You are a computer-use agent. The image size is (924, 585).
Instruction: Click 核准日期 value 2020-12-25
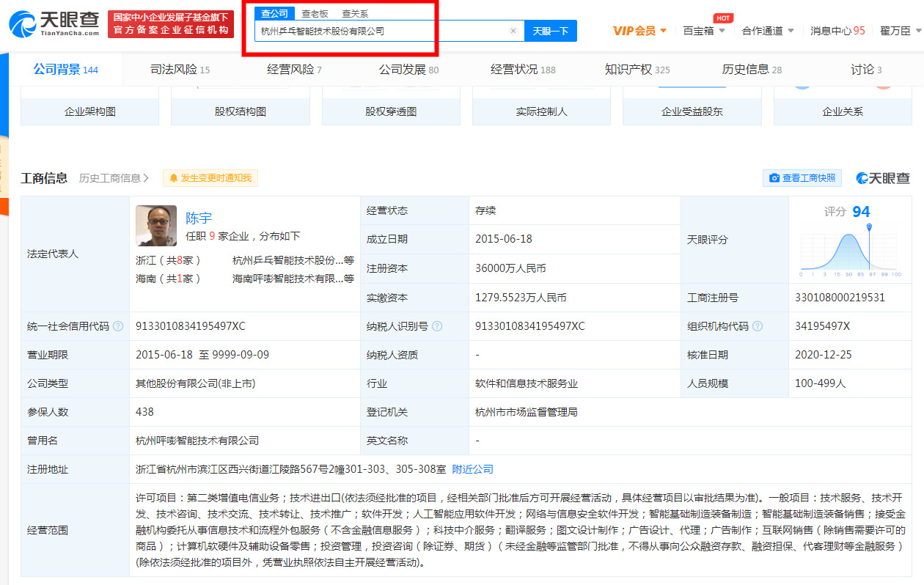click(x=824, y=355)
